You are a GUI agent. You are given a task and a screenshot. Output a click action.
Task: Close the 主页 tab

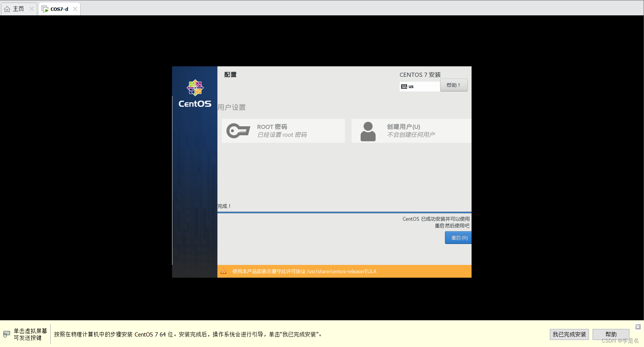click(31, 9)
